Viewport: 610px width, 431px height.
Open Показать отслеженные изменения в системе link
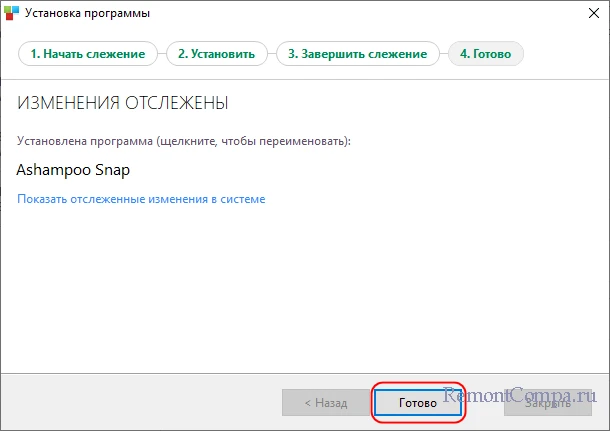pyautogui.click(x=141, y=199)
